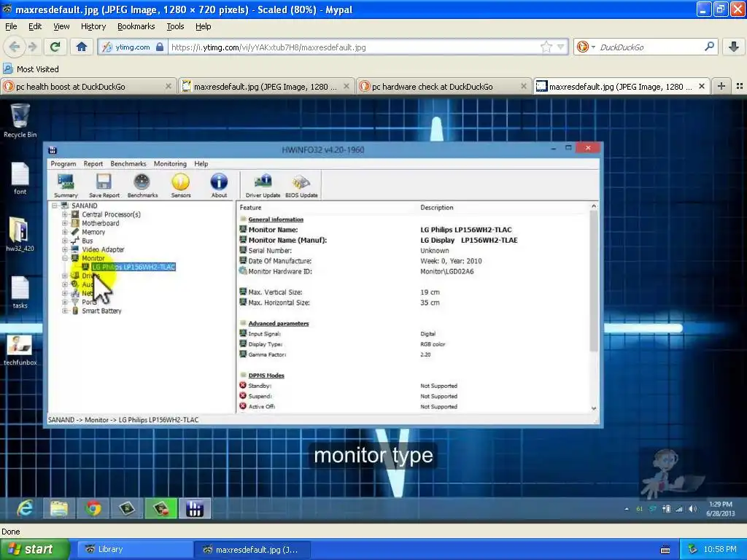Screen dimensions: 747x560
Task: Open the Benchmarks toolbar icon
Action: coord(142,186)
